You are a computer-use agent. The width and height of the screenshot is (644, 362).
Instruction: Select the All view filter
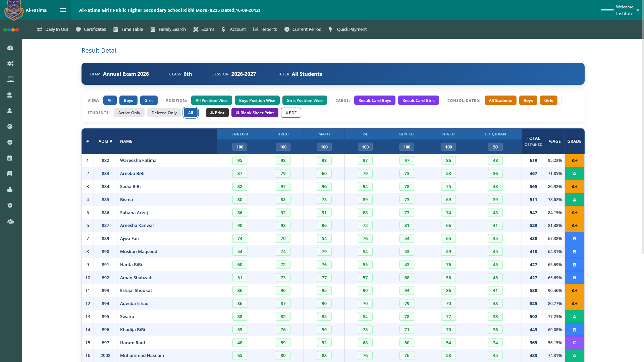[x=110, y=101]
